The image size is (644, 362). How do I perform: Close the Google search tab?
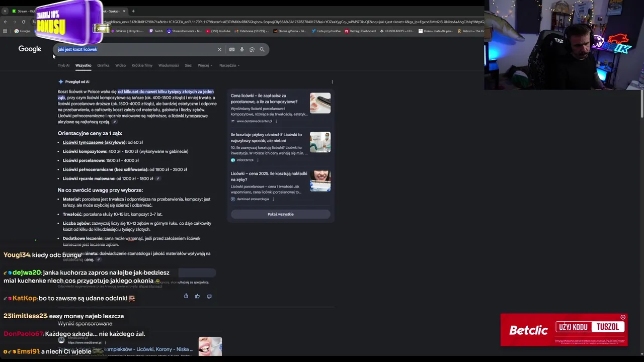click(x=124, y=11)
